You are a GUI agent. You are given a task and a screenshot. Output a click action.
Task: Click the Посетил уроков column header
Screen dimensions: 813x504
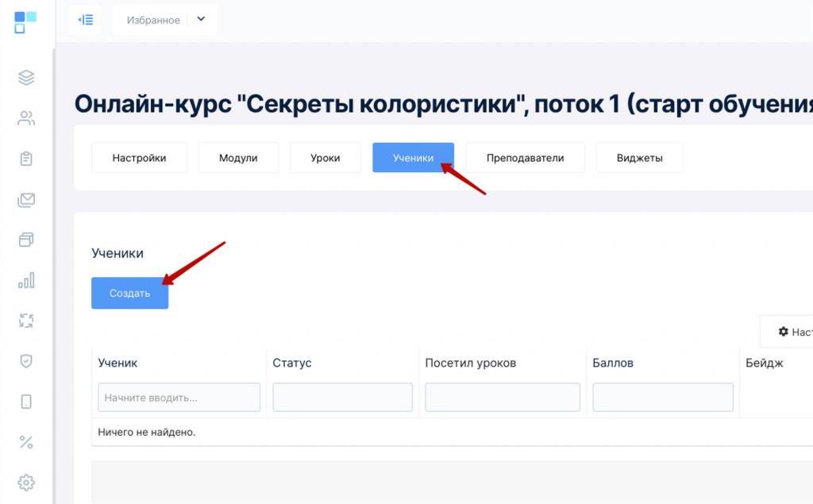tap(471, 363)
